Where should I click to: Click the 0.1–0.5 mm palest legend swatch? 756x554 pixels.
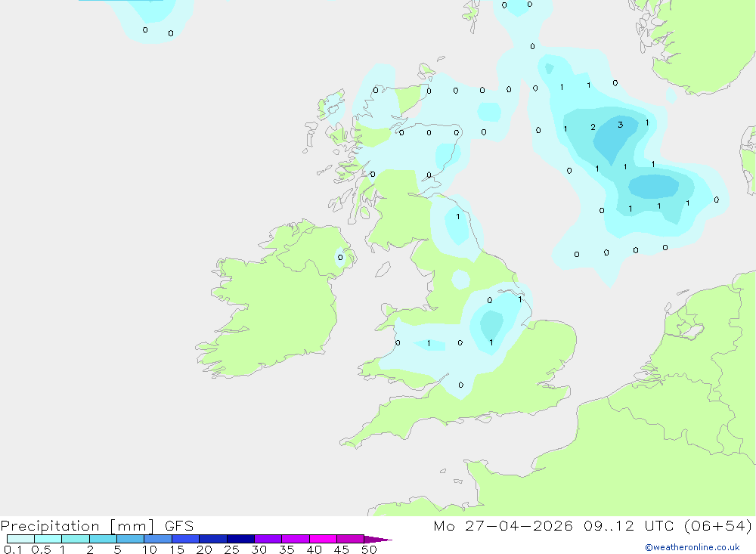(x=20, y=539)
